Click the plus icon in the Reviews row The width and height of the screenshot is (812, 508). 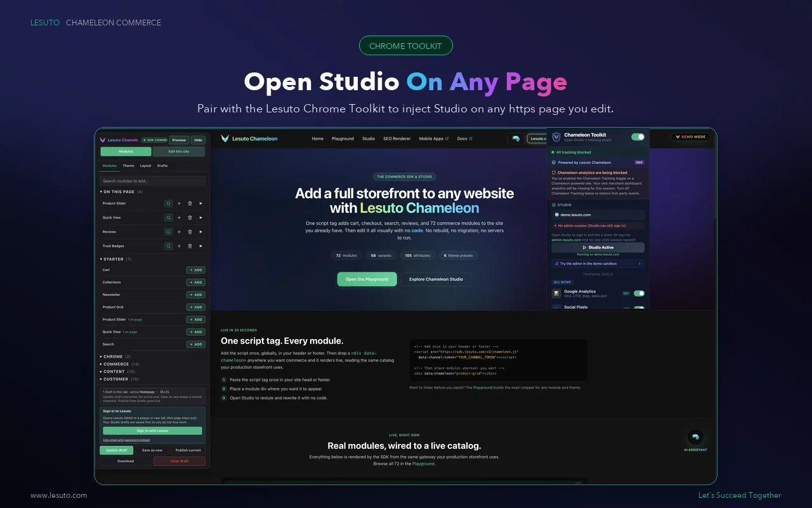[179, 232]
